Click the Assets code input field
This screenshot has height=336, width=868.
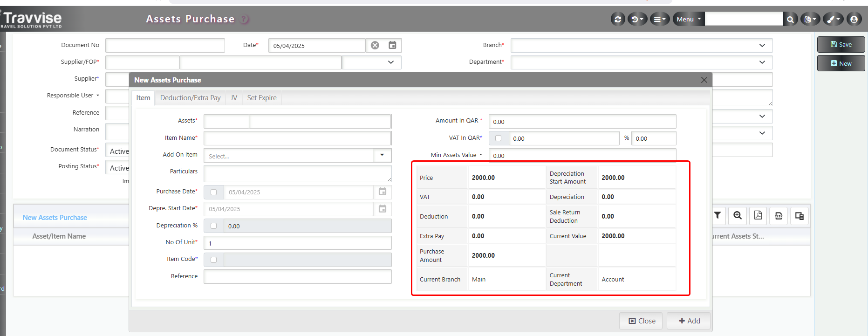(226, 121)
